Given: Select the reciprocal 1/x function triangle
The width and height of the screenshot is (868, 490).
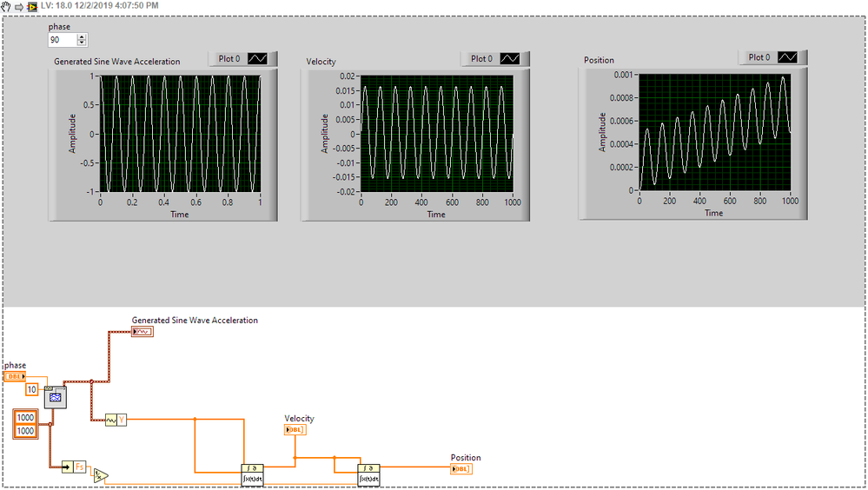Looking at the screenshot, I should 100,475.
